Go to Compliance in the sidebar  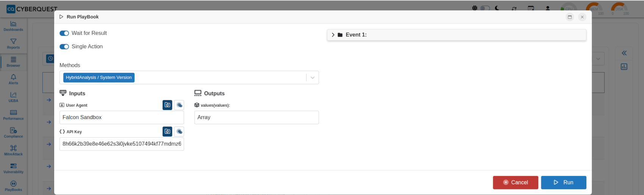coord(13,133)
